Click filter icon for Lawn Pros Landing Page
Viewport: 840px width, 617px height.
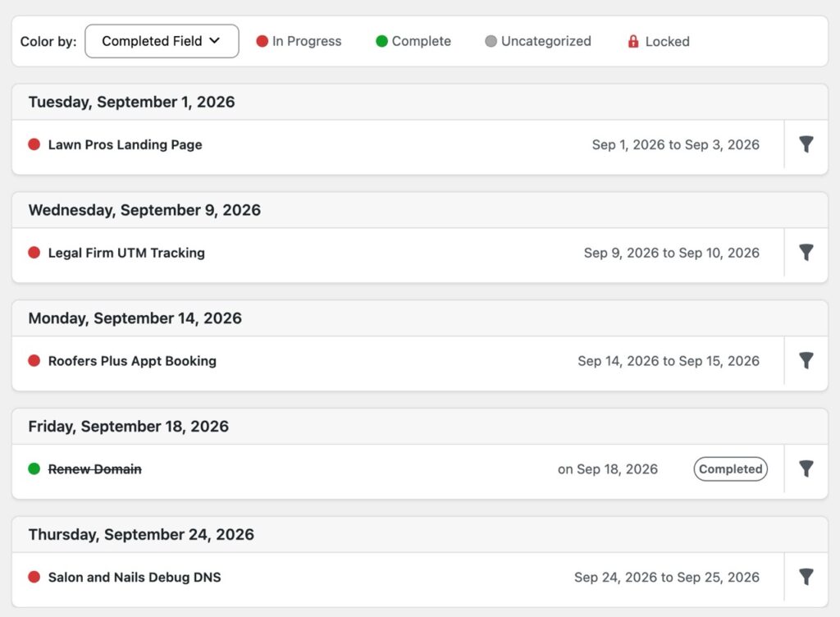pyautogui.click(x=806, y=144)
